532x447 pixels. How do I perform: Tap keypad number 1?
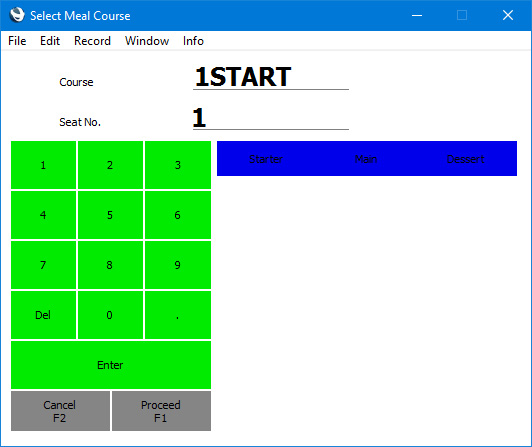click(43, 165)
